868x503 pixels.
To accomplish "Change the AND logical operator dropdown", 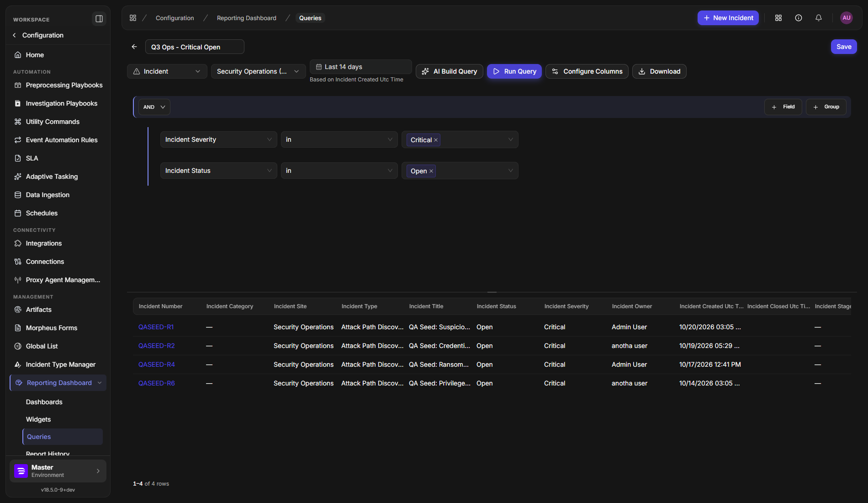I will (154, 107).
